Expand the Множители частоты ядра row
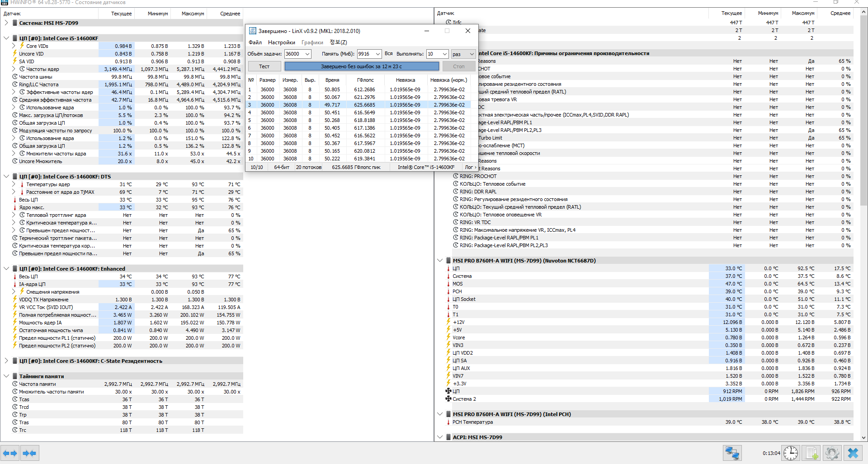 (x=14, y=154)
